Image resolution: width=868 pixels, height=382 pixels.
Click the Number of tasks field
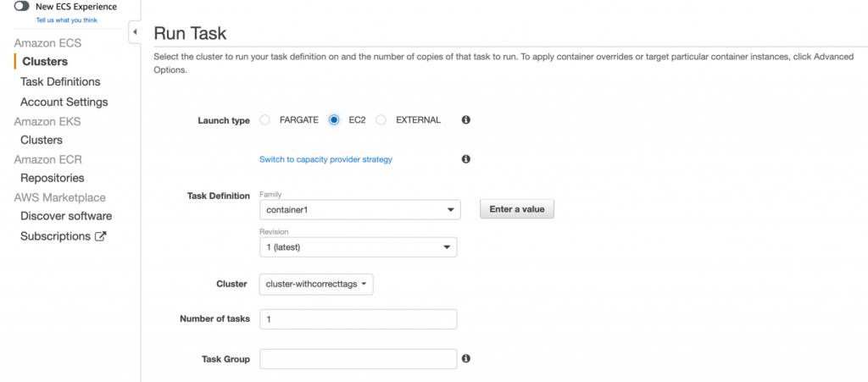359,319
